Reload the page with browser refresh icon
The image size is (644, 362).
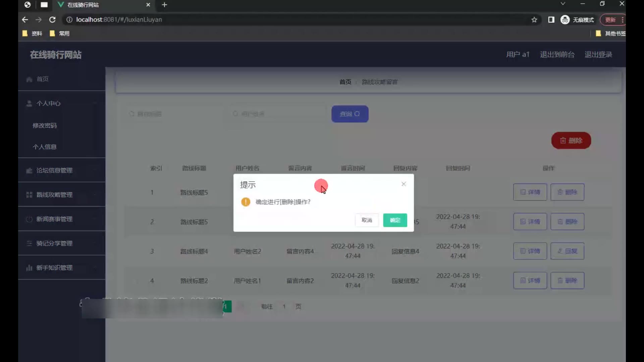52,20
